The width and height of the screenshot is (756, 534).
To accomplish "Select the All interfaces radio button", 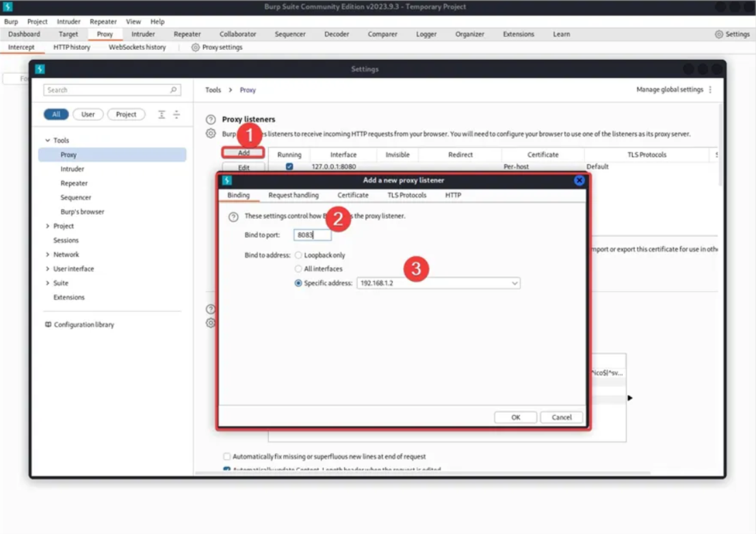I will coord(298,269).
